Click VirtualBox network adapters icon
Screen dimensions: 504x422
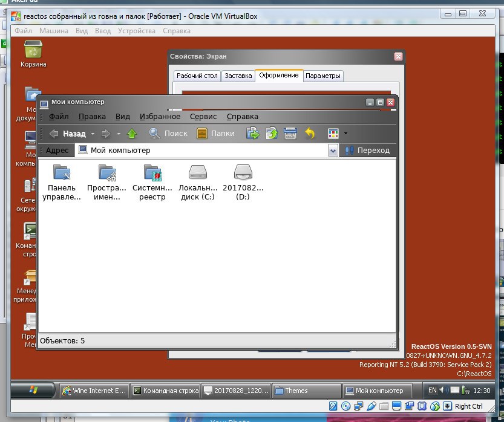pos(358,406)
